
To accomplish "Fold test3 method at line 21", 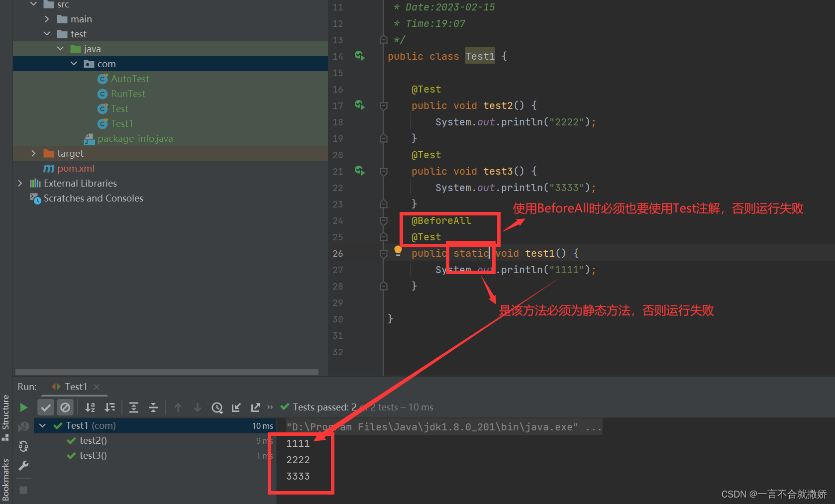I will [x=384, y=171].
